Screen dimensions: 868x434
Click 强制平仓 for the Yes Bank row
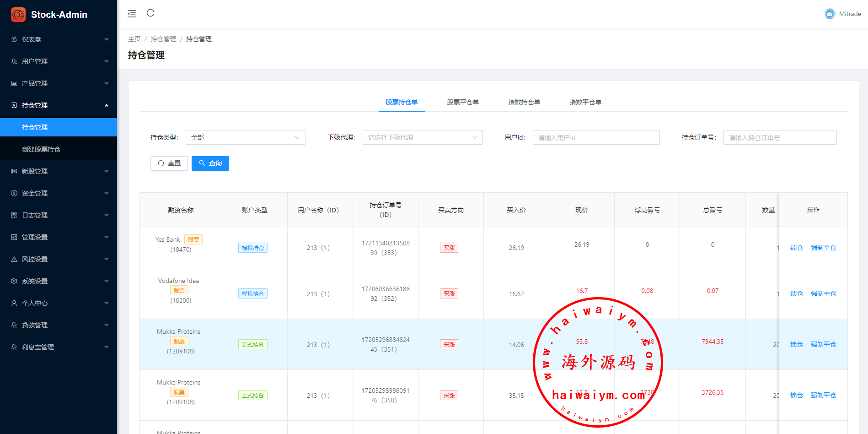[823, 248]
